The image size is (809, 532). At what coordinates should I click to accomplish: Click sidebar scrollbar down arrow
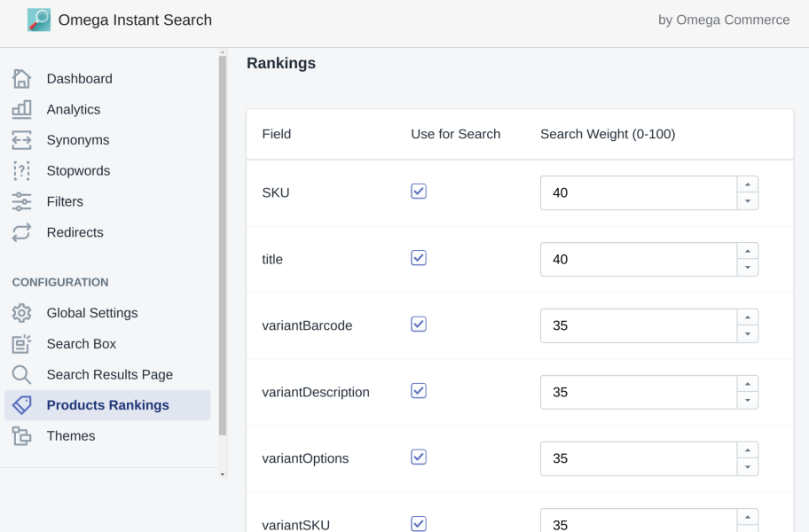click(x=223, y=474)
